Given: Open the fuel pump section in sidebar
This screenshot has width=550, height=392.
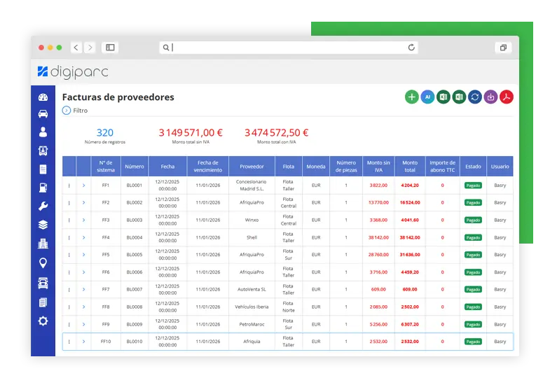Looking at the screenshot, I should pyautogui.click(x=43, y=188).
